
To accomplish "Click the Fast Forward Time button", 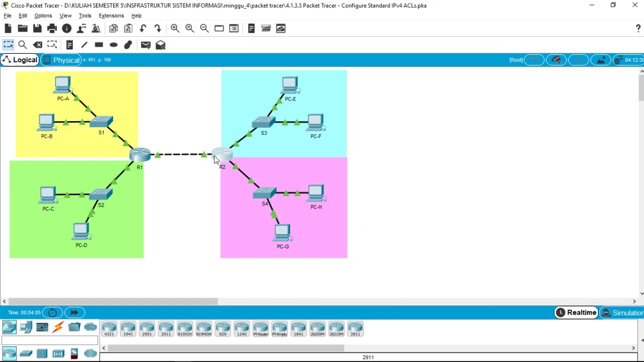I will click(74, 312).
